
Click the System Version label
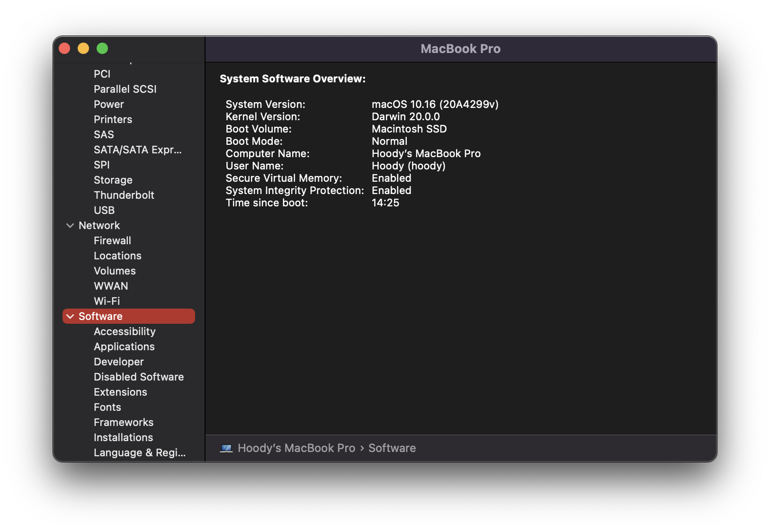coord(266,104)
